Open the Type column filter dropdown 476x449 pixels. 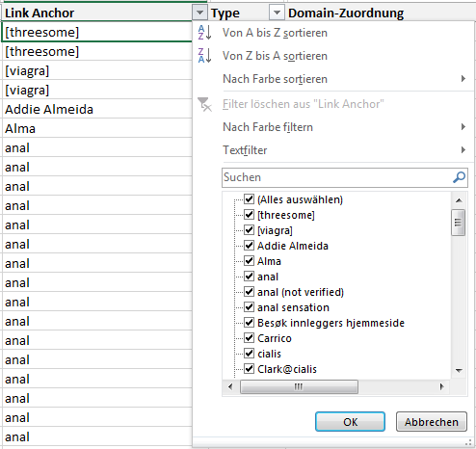click(x=277, y=13)
